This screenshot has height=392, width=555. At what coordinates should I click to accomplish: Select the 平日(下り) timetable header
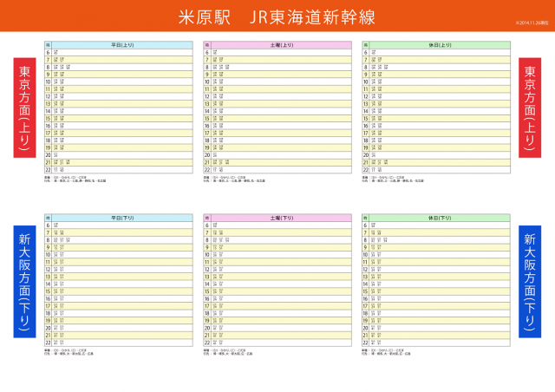[x=122, y=218]
